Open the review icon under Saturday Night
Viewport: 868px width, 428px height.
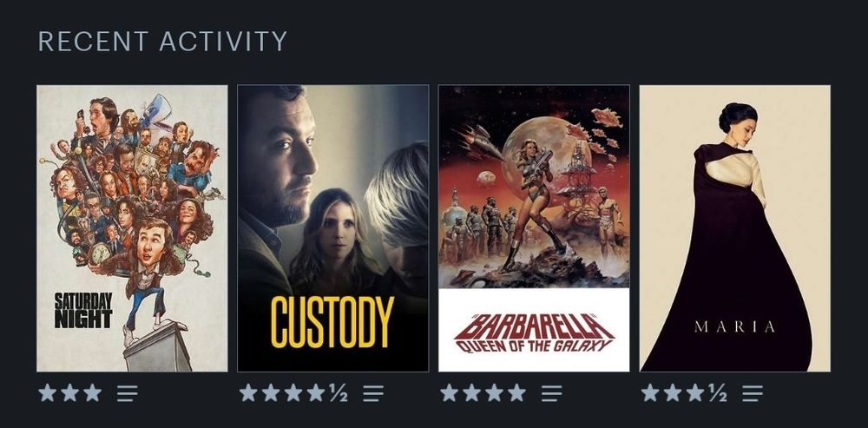point(127,393)
